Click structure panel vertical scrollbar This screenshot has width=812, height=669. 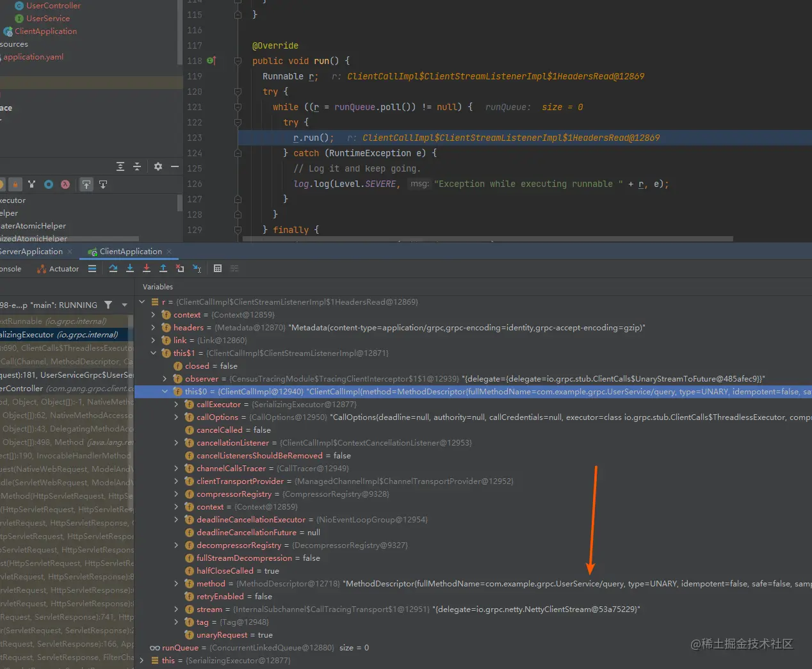(x=180, y=203)
